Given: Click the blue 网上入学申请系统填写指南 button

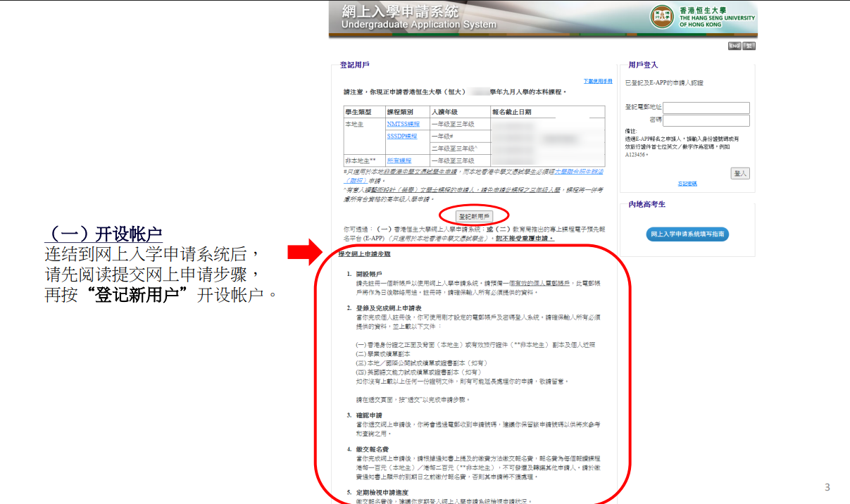Looking at the screenshot, I should 687,234.
